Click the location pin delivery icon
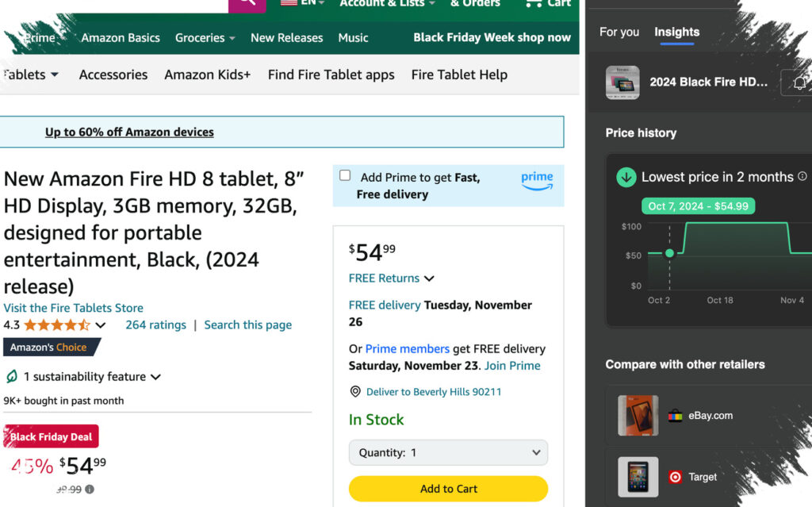 [355, 391]
